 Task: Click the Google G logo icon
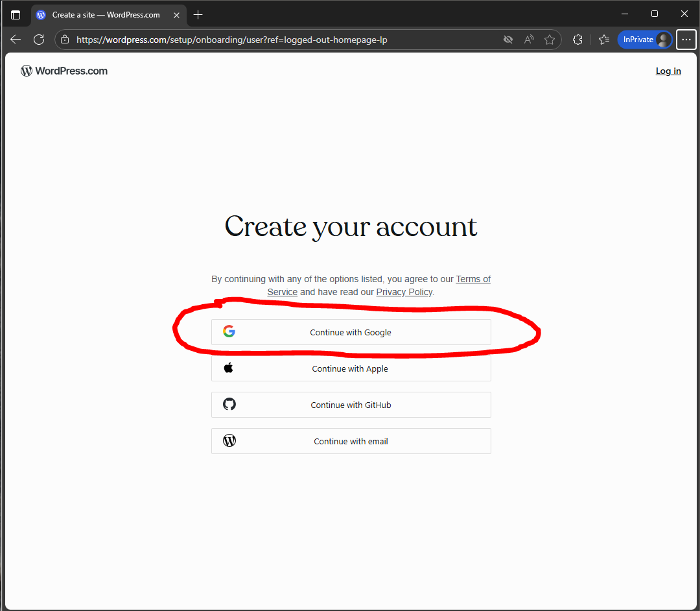[x=229, y=331]
